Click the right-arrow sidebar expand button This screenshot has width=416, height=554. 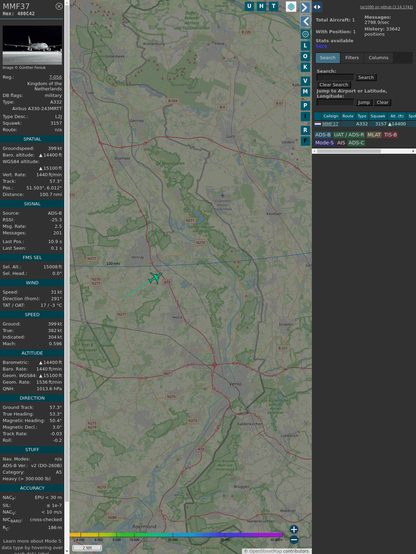(x=305, y=7)
